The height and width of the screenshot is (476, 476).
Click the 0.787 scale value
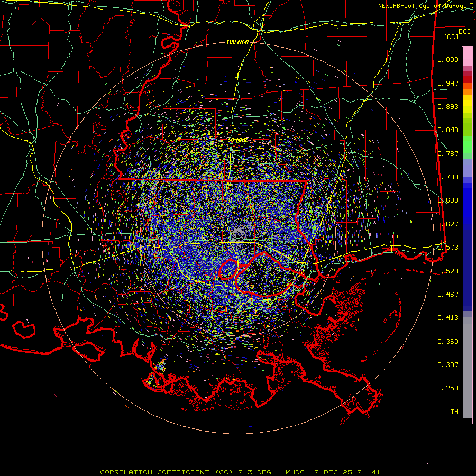click(x=448, y=153)
